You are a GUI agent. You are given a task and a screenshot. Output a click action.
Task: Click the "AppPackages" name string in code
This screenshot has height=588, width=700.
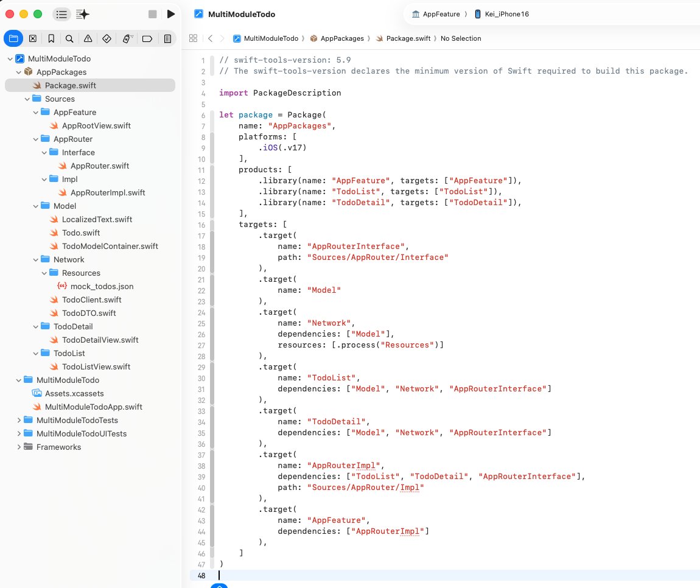click(299, 126)
